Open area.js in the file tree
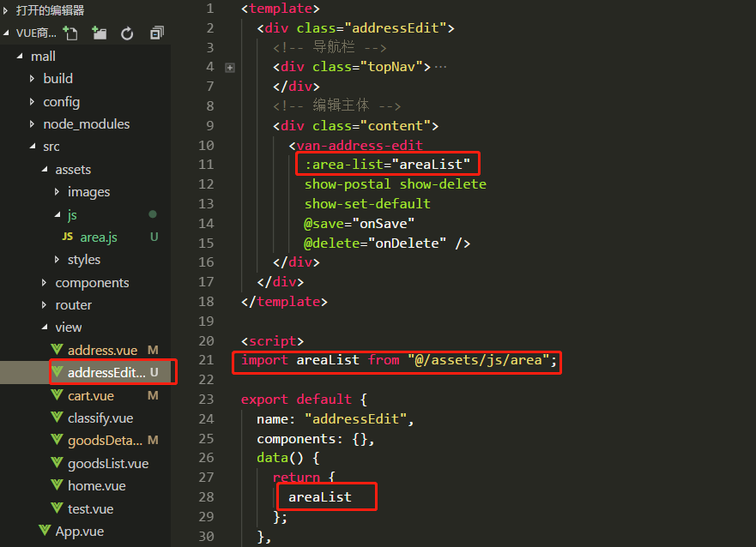Screen dimensions: 756x547 pyautogui.click(x=99, y=237)
